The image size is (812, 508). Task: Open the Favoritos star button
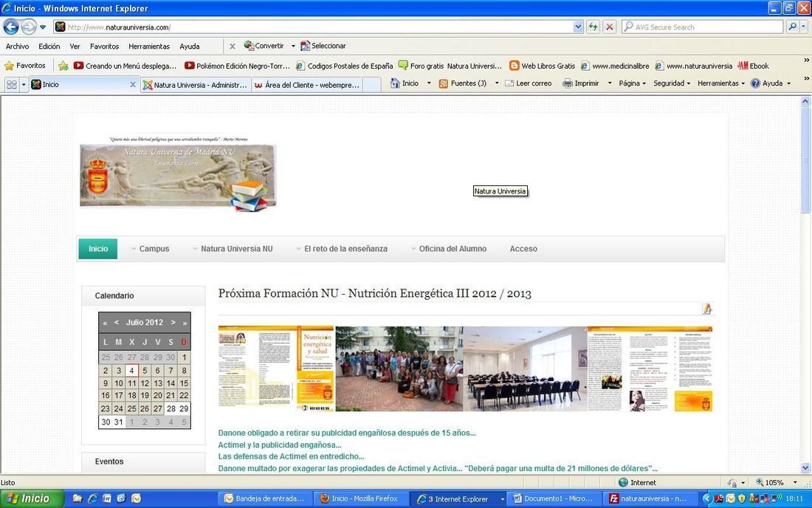[25, 66]
